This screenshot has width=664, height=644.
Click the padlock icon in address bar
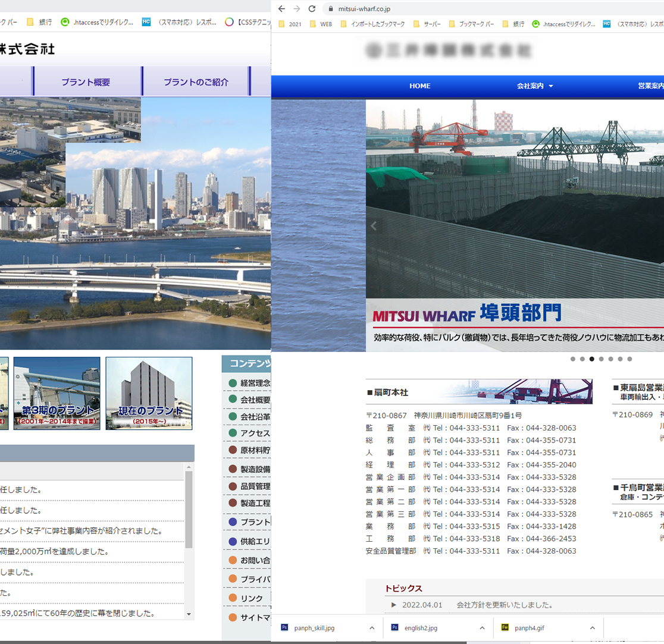coord(331,8)
